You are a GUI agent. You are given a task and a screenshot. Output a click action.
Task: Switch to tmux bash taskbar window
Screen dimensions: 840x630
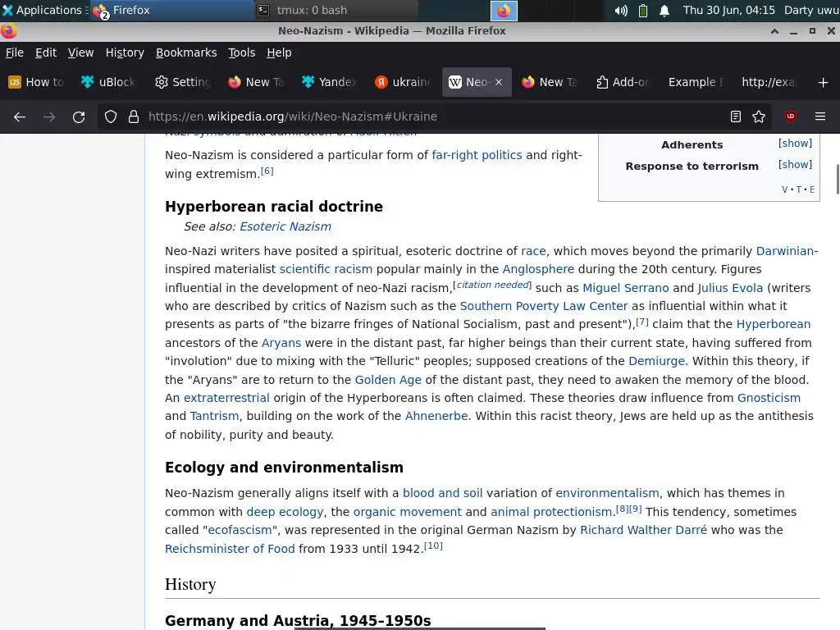[x=336, y=10]
